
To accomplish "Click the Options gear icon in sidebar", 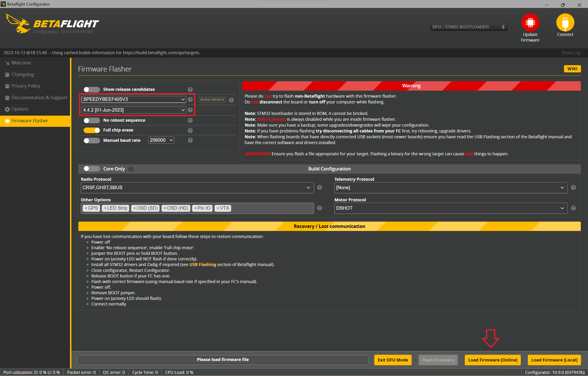I will [7, 109].
